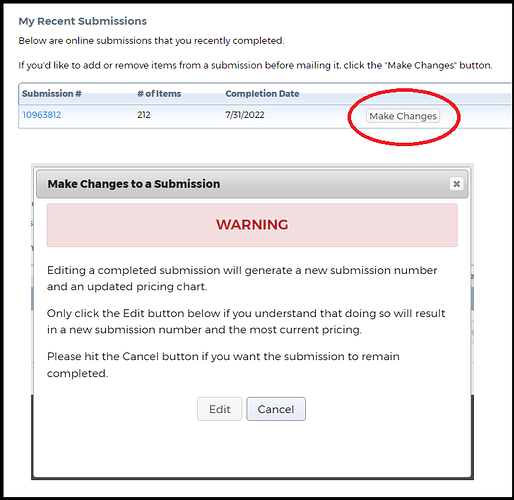The width and height of the screenshot is (514, 500).
Task: Click paragraph starting 'Please hit the Cancel'
Action: (223, 365)
